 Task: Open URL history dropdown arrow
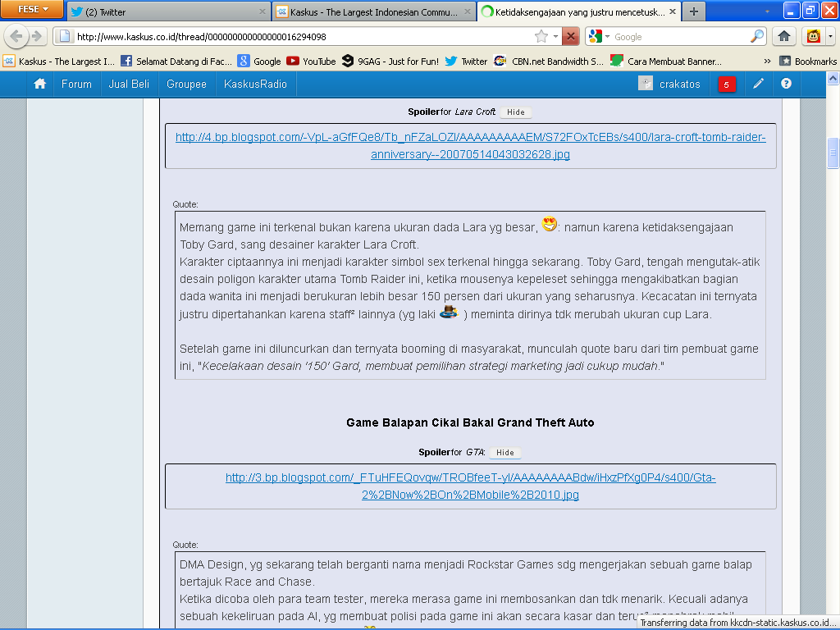(x=555, y=36)
